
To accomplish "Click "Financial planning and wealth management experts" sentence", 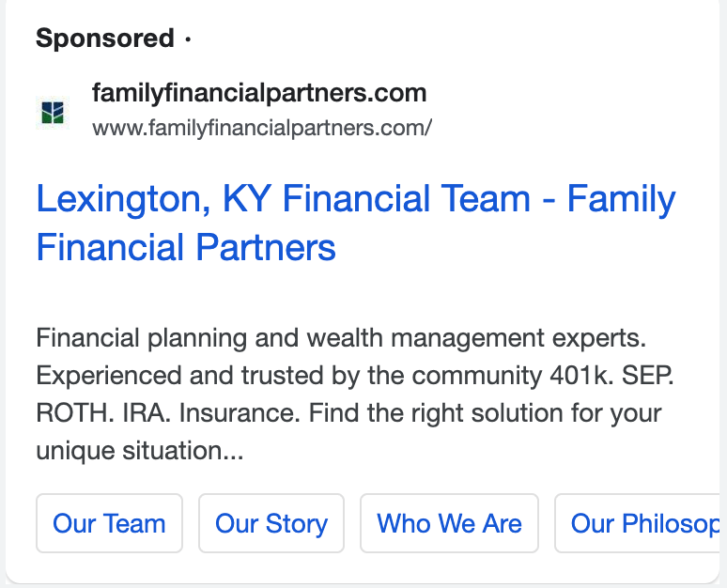I will point(341,336).
